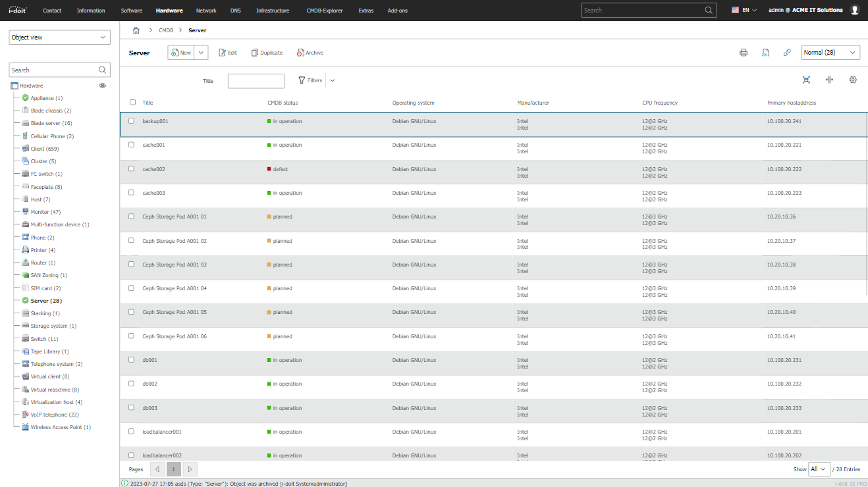Image resolution: width=868 pixels, height=487 pixels.
Task: Open the Infrastructure menu
Action: 273,11
